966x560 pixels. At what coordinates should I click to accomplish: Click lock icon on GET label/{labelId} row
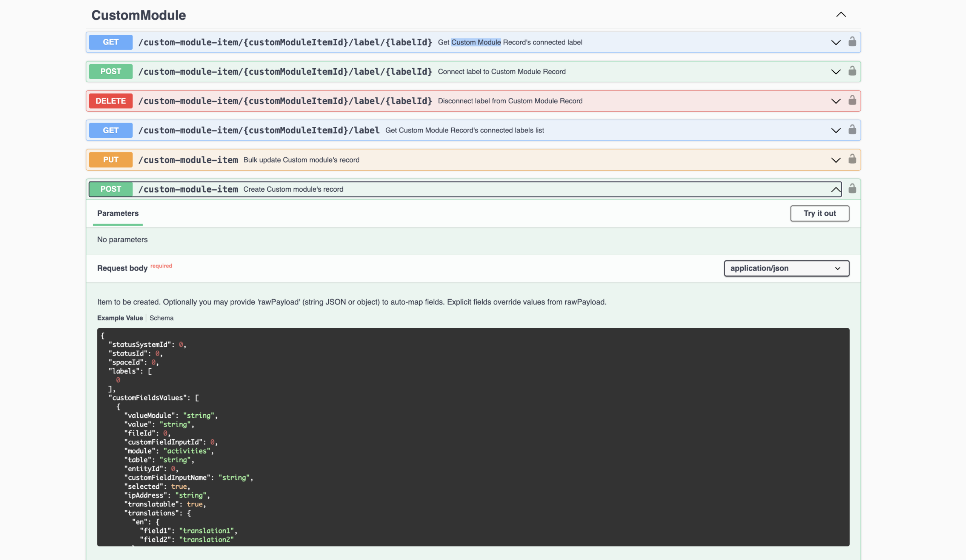852,42
